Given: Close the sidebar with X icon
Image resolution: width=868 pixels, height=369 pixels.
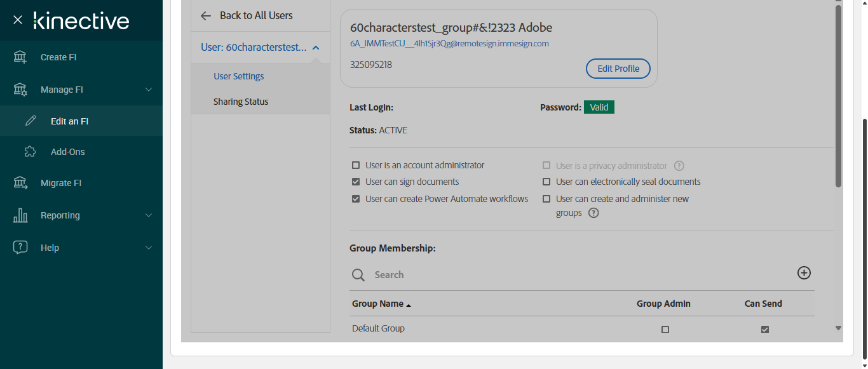Looking at the screenshot, I should (x=18, y=20).
